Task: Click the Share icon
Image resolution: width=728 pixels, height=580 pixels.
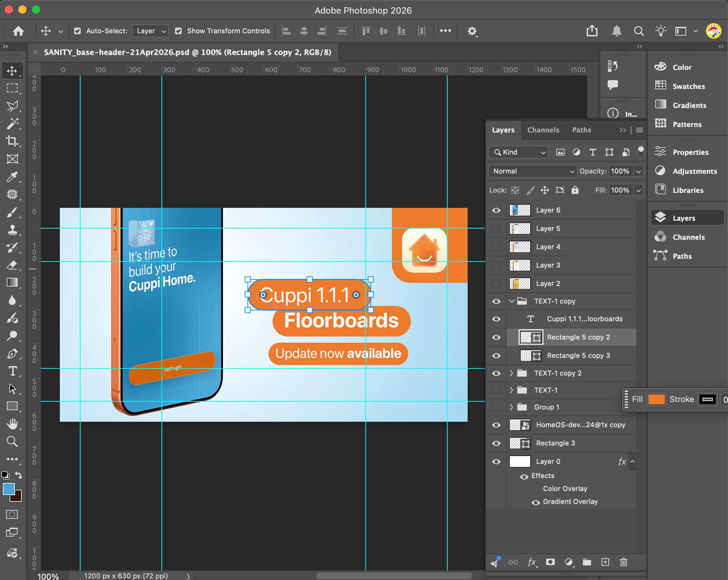Action: 592,31
